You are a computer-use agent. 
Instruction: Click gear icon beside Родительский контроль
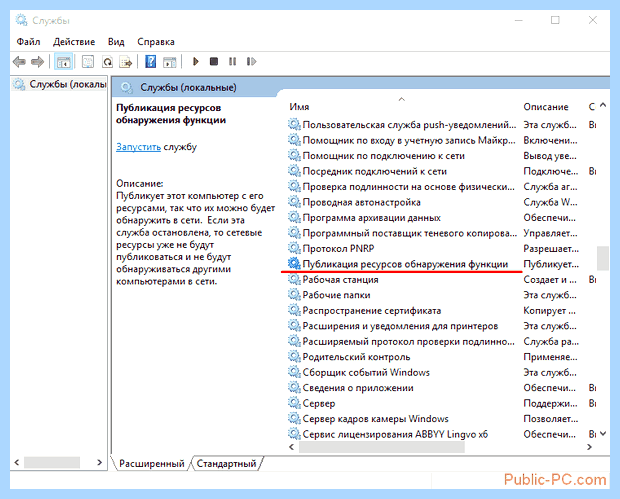(x=294, y=357)
